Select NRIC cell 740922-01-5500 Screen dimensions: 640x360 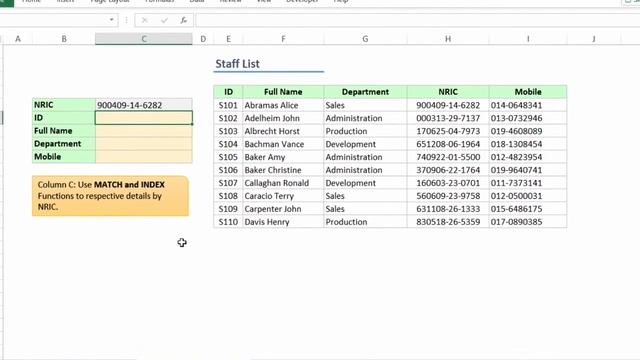pyautogui.click(x=448, y=157)
